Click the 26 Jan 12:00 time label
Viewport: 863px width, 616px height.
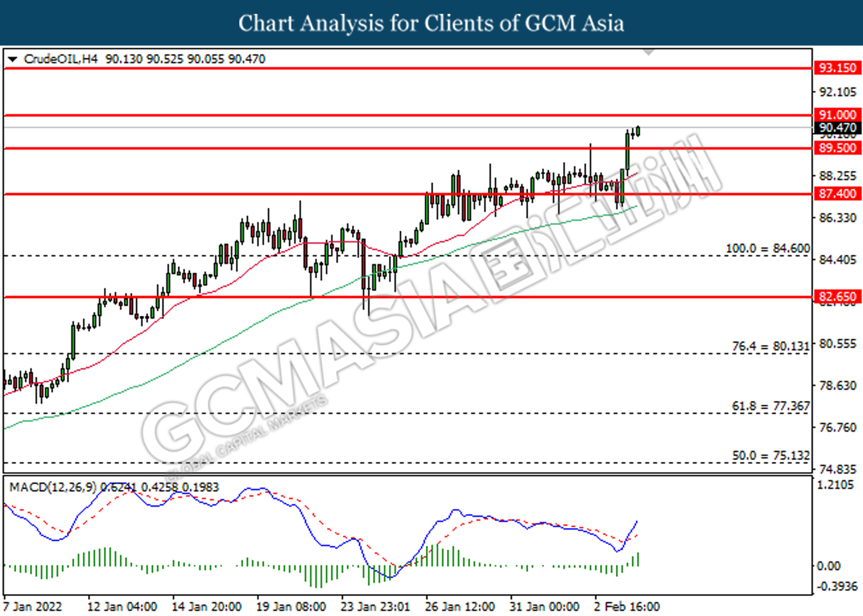460,607
